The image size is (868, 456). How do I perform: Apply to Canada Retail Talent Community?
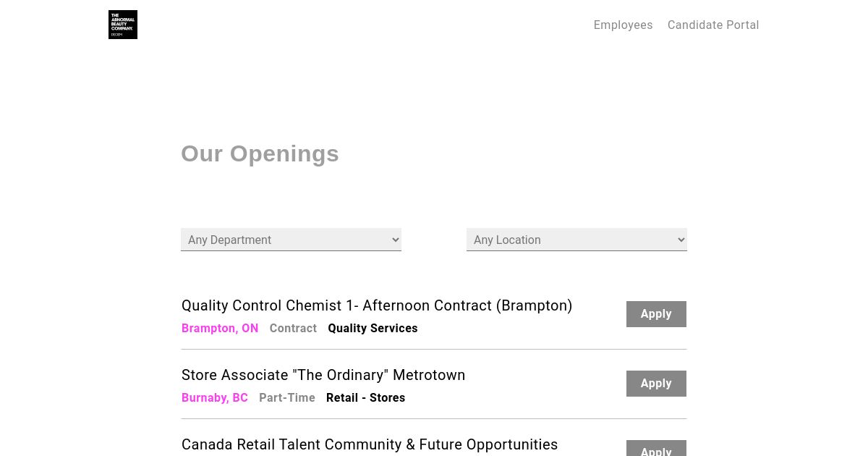click(656, 448)
